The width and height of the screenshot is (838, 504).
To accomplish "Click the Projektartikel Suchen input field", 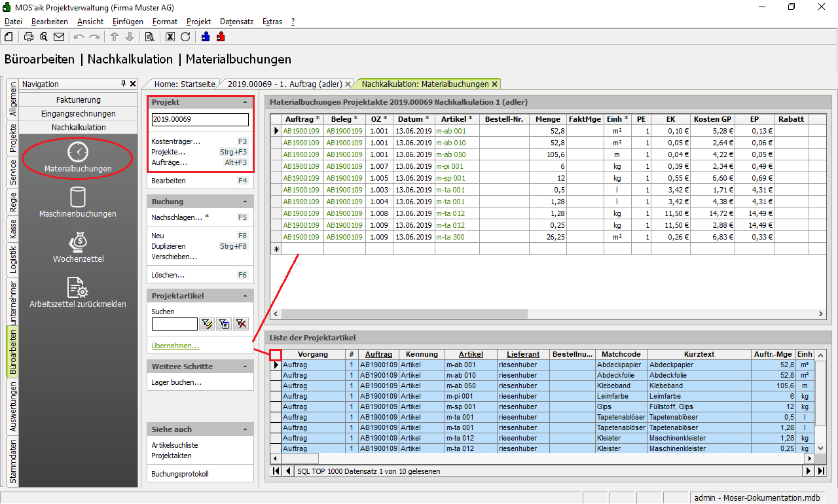I will (174, 324).
